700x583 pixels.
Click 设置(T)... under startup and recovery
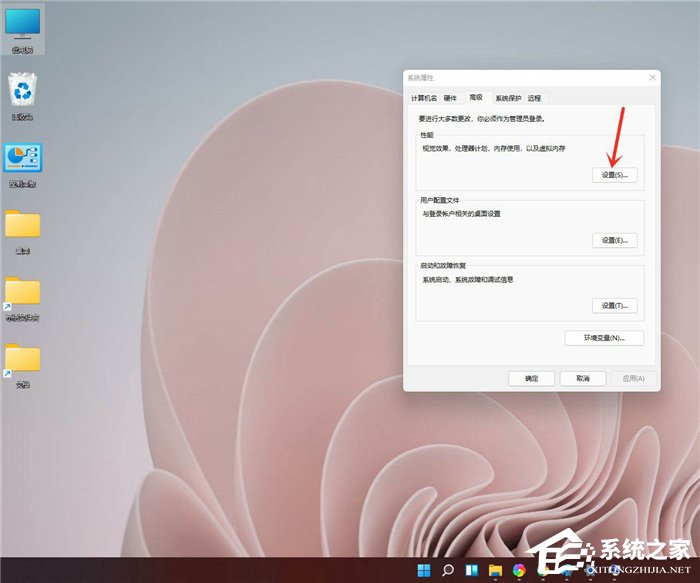[614, 305]
